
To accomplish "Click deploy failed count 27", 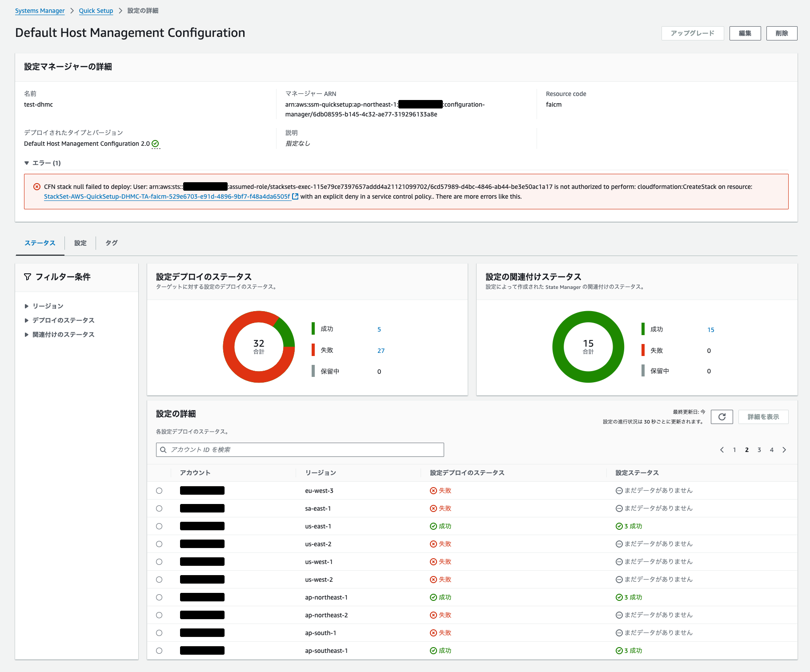I will click(381, 351).
